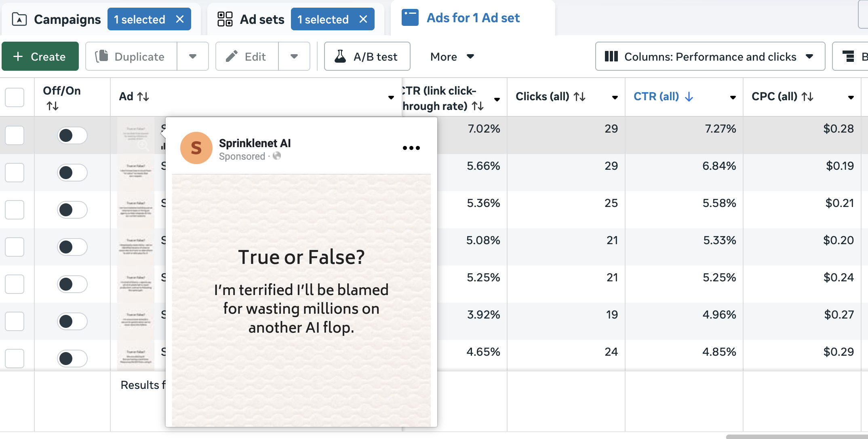Check the select-all header checkbox
This screenshot has height=439, width=868.
[x=15, y=97]
